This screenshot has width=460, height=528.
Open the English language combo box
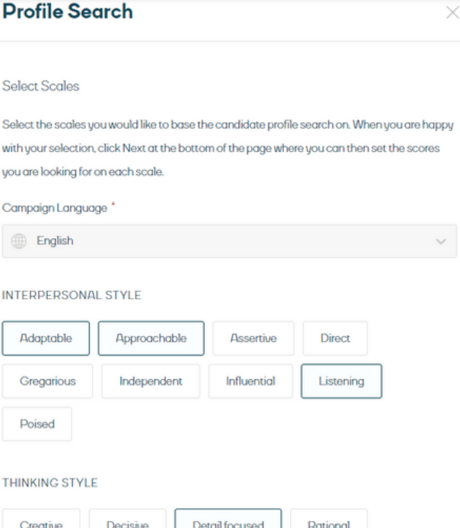tap(229, 241)
